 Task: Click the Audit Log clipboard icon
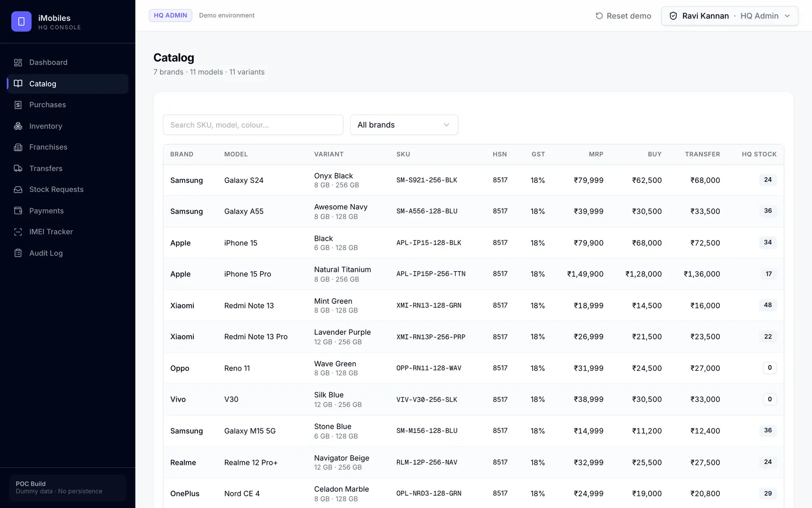(18, 253)
